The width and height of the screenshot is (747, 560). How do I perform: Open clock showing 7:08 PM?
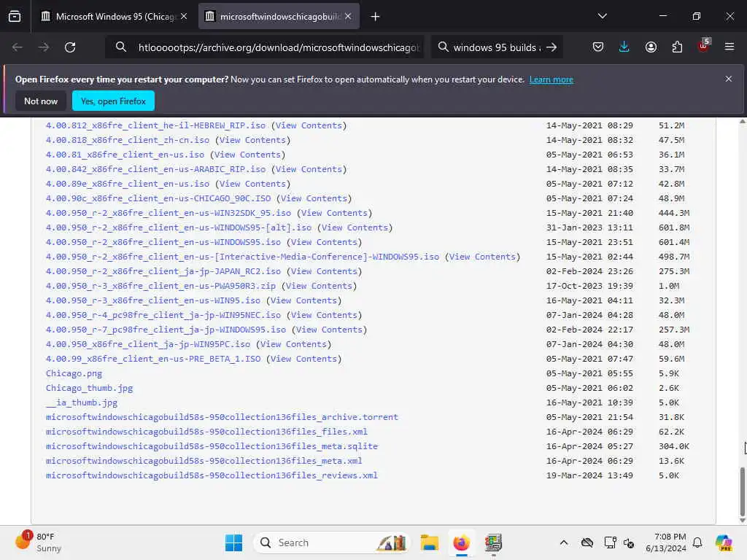pos(666,542)
